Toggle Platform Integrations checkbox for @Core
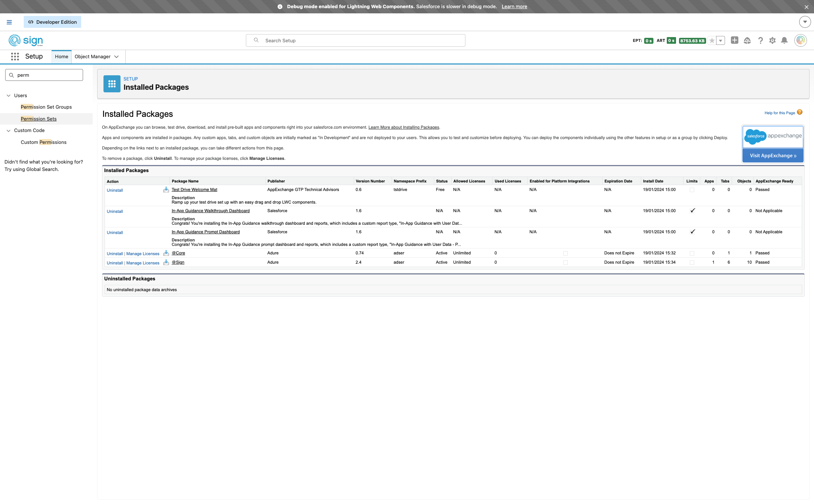Image resolution: width=814 pixels, height=504 pixels. pyautogui.click(x=565, y=253)
